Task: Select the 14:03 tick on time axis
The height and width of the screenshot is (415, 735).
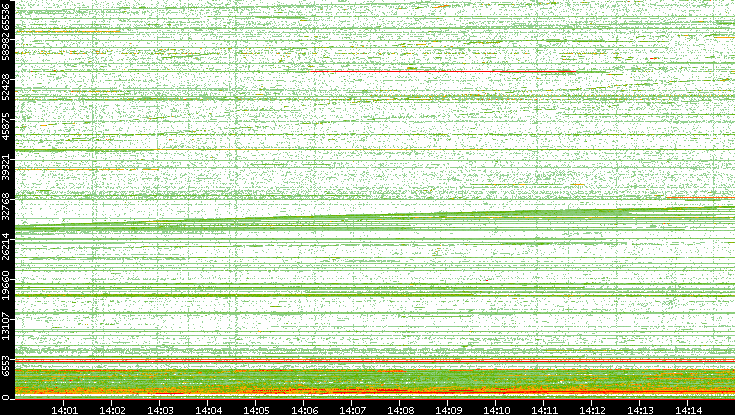Action: [161, 409]
